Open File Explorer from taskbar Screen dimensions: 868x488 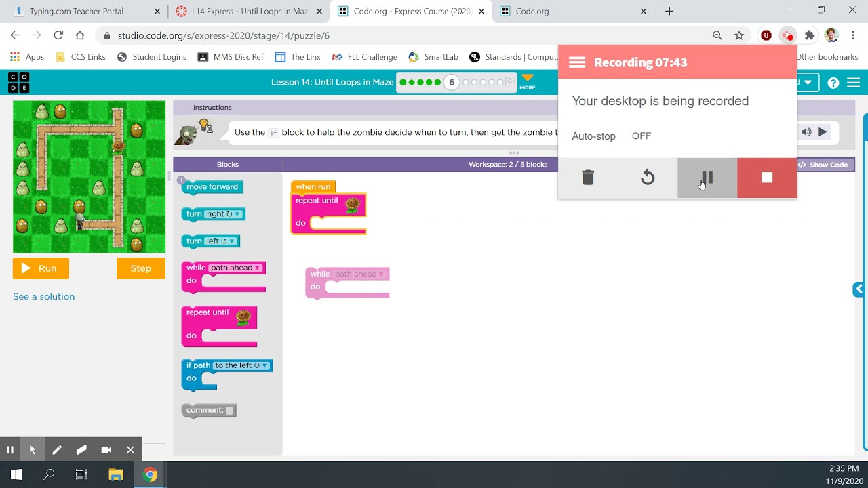click(x=116, y=474)
